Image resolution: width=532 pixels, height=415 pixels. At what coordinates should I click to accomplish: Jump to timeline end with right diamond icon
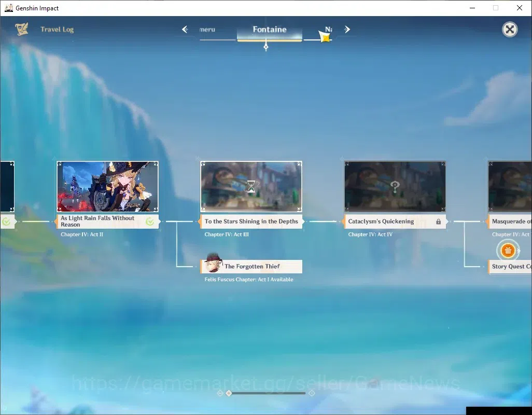pos(312,393)
